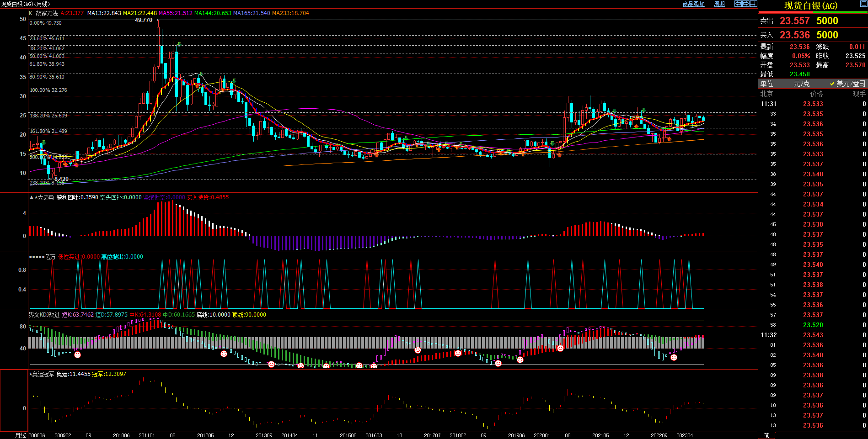Screen dimensions: 868x439
Task: Click the right arrow navigation icon
Action: pos(745,4)
